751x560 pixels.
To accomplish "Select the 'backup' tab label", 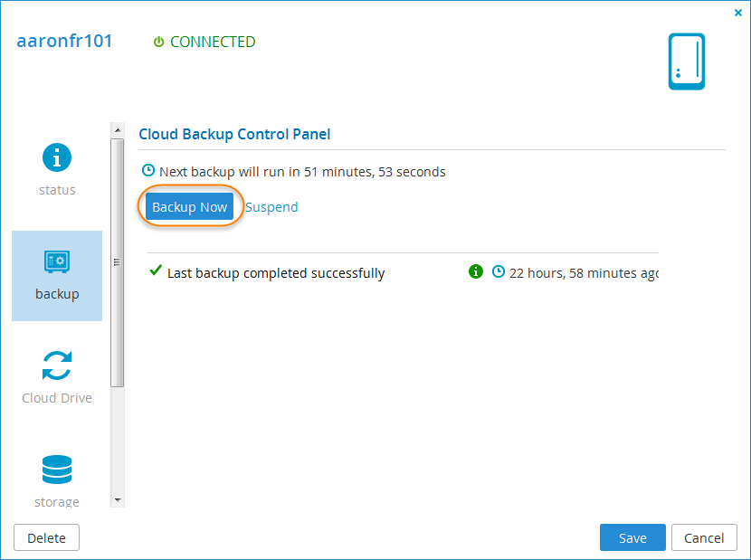I will tap(57, 294).
